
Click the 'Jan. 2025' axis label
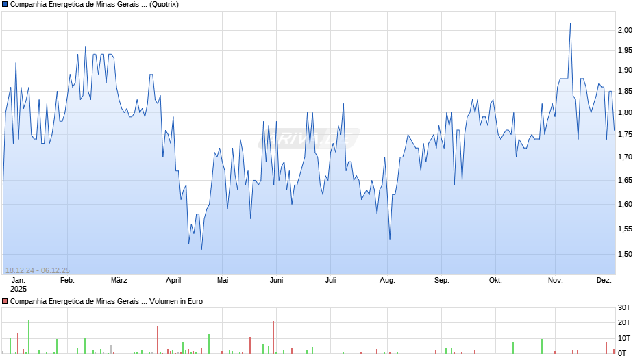pyautogui.click(x=18, y=285)
